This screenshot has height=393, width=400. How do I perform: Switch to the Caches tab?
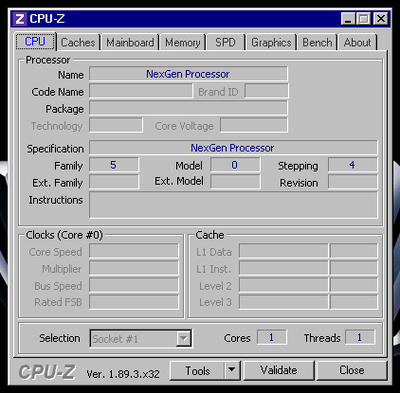(78, 43)
